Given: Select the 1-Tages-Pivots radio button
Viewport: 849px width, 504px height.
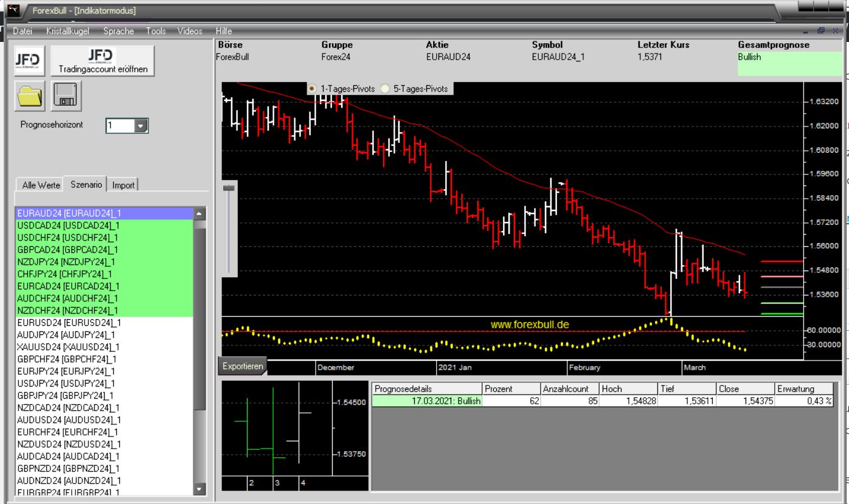Looking at the screenshot, I should 312,89.
